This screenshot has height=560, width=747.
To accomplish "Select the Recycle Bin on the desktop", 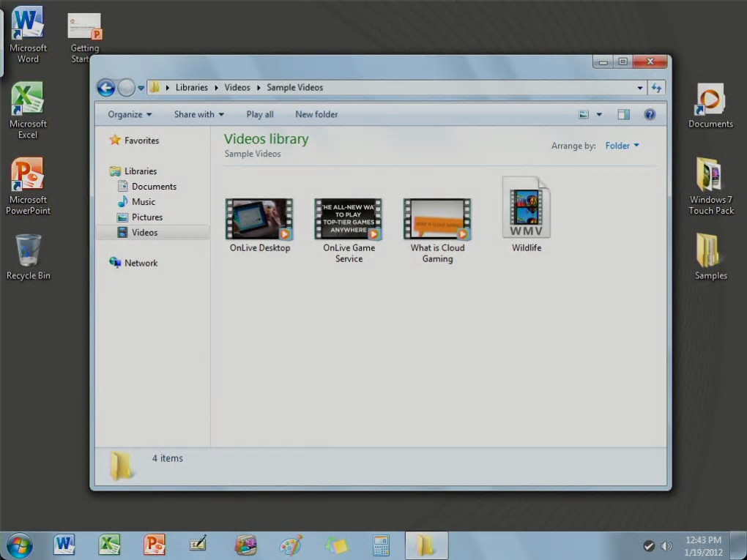I will (28, 257).
